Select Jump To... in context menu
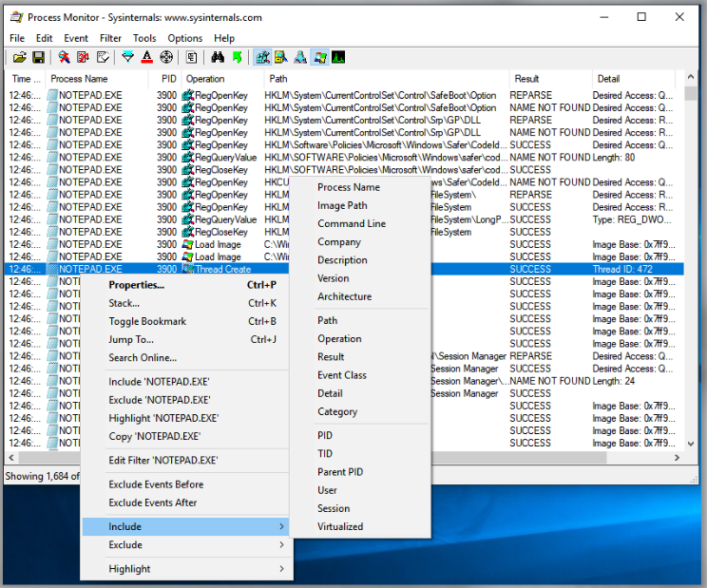 (185, 339)
